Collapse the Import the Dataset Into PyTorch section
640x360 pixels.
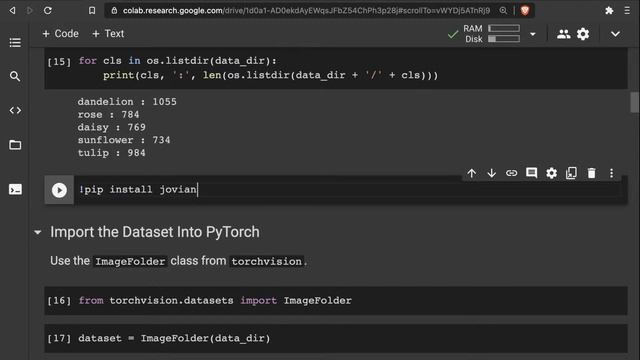38,233
